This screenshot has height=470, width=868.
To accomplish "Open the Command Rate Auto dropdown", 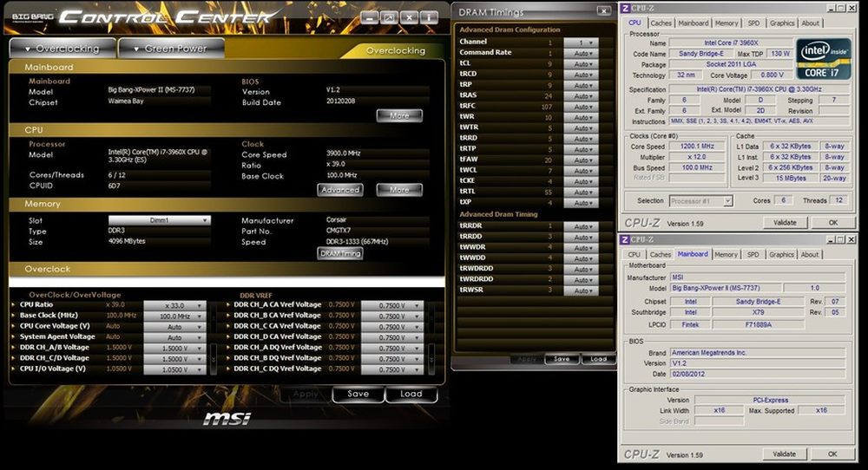I will [581, 53].
